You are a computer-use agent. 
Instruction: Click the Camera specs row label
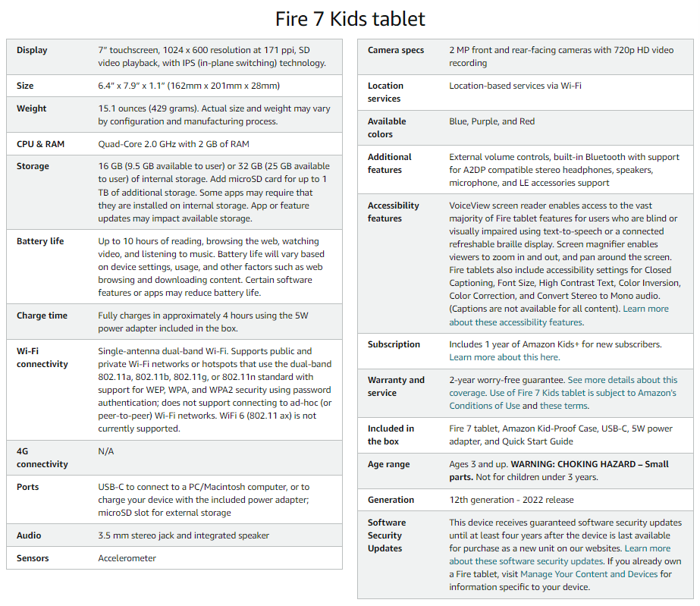(x=396, y=50)
